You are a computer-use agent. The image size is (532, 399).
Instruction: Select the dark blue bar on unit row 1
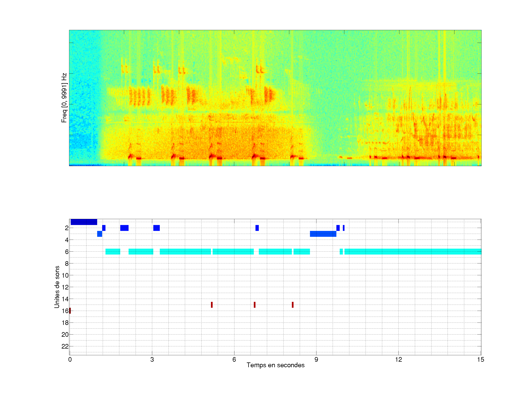pos(84,222)
